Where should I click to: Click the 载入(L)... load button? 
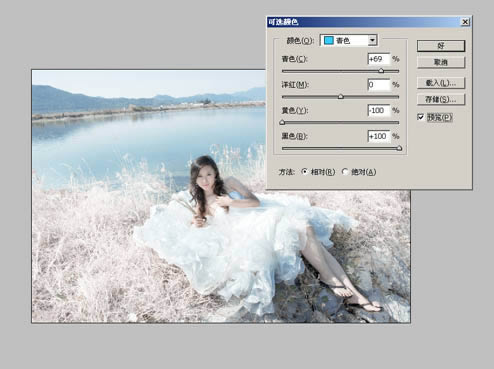(441, 83)
